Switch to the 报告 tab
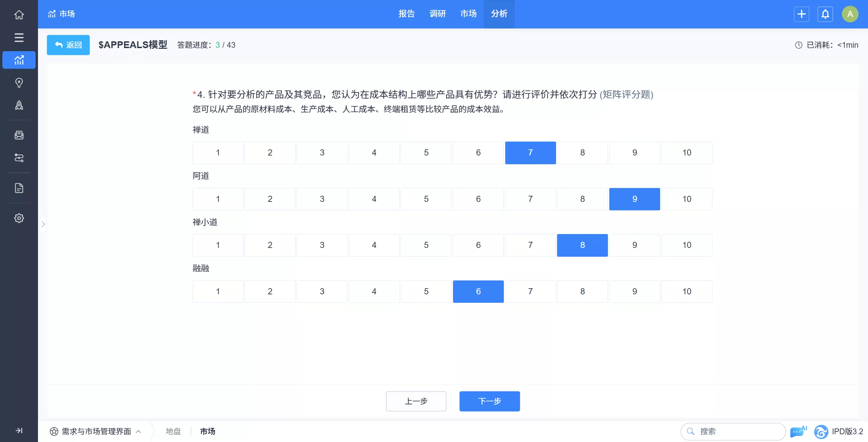868x442 pixels. tap(407, 14)
